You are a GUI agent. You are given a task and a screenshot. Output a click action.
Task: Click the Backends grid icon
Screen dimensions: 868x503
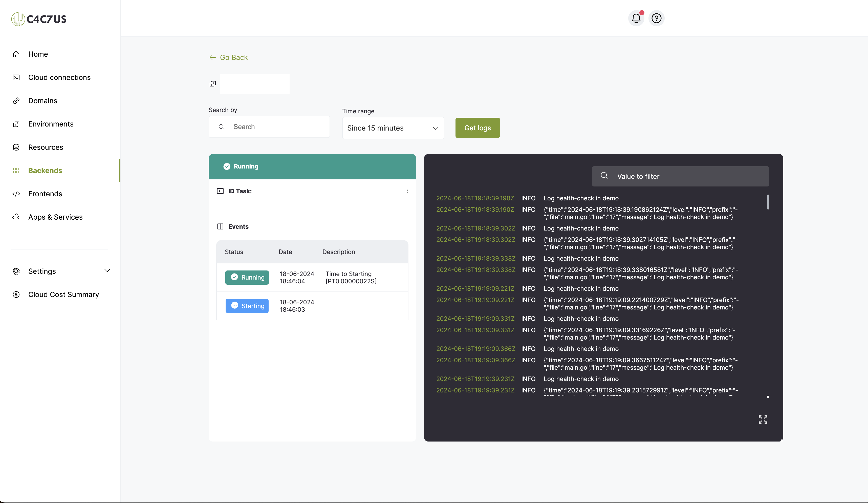(16, 171)
